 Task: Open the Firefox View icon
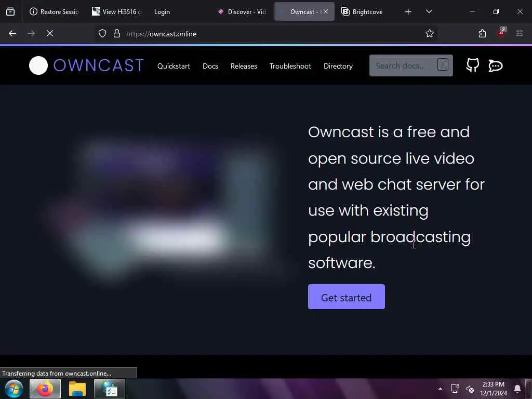pyautogui.click(x=10, y=11)
